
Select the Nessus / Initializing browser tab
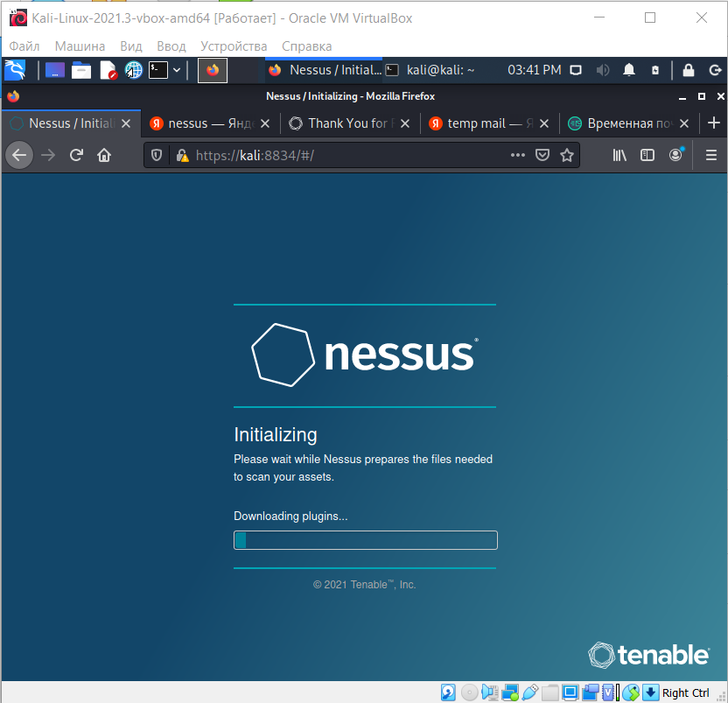pyautogui.click(x=71, y=123)
